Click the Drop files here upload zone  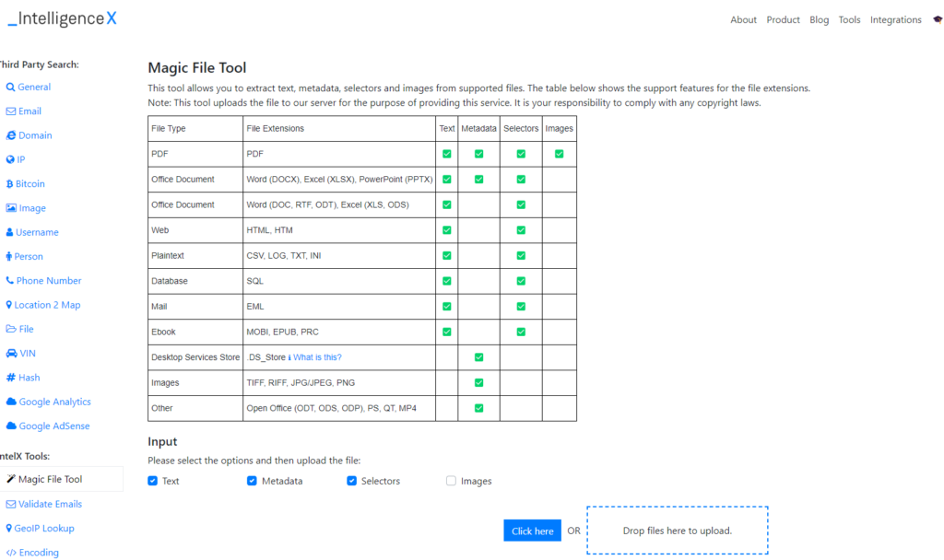point(678,530)
